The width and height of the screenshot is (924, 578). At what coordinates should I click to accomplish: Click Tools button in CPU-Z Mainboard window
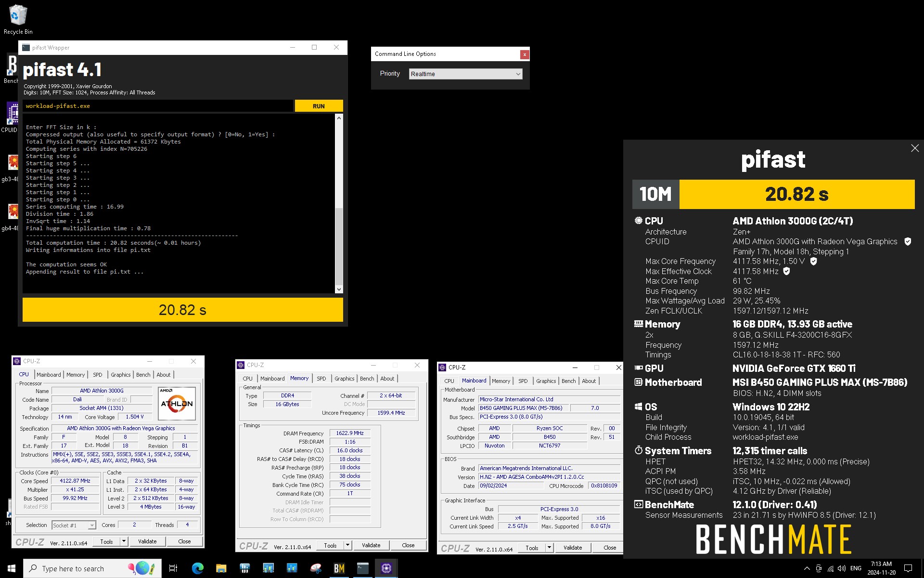click(x=532, y=548)
